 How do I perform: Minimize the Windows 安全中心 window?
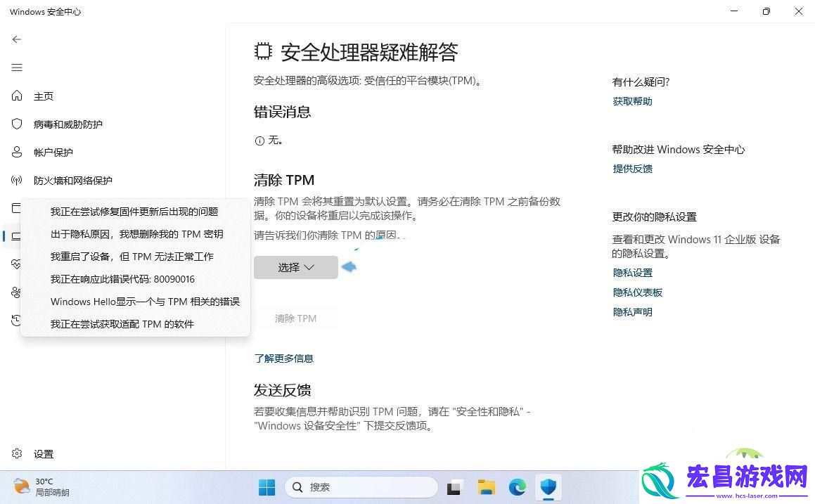tap(734, 11)
